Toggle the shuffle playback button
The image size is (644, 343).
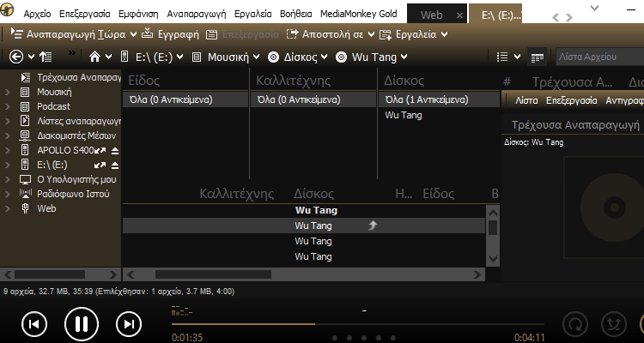pyautogui.click(x=614, y=324)
